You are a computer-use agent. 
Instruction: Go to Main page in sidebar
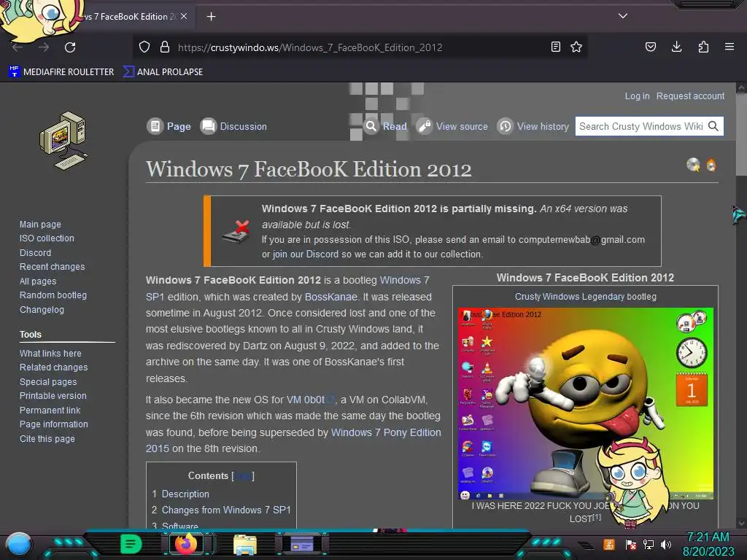pyautogui.click(x=40, y=225)
